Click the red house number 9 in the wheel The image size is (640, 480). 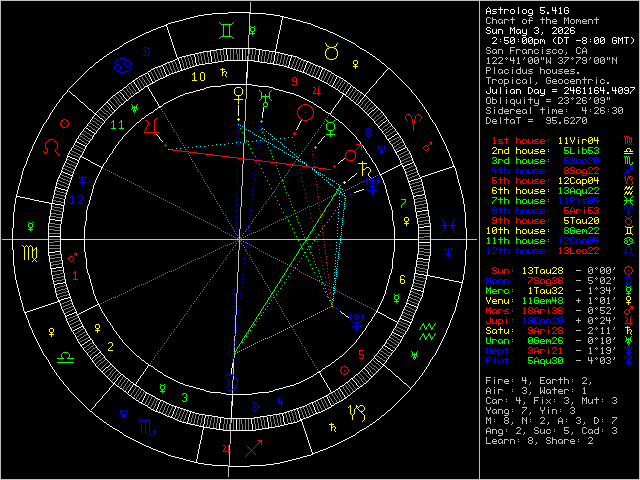(x=295, y=82)
